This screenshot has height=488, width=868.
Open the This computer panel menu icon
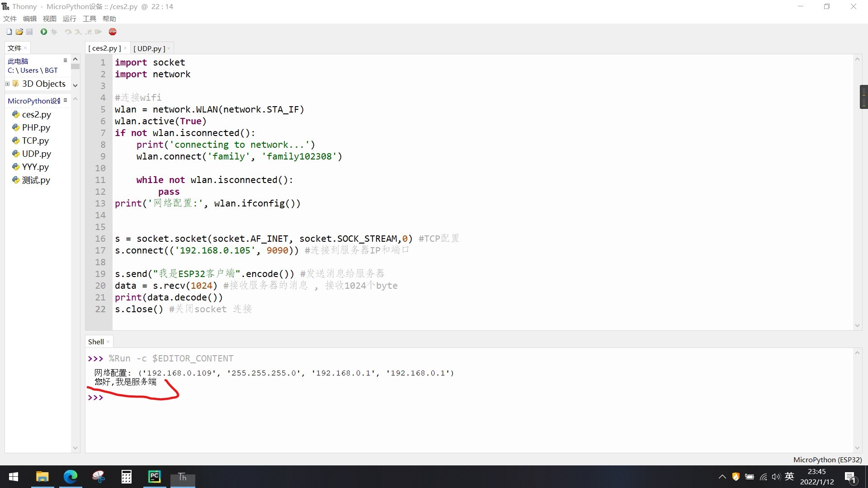tap(65, 61)
